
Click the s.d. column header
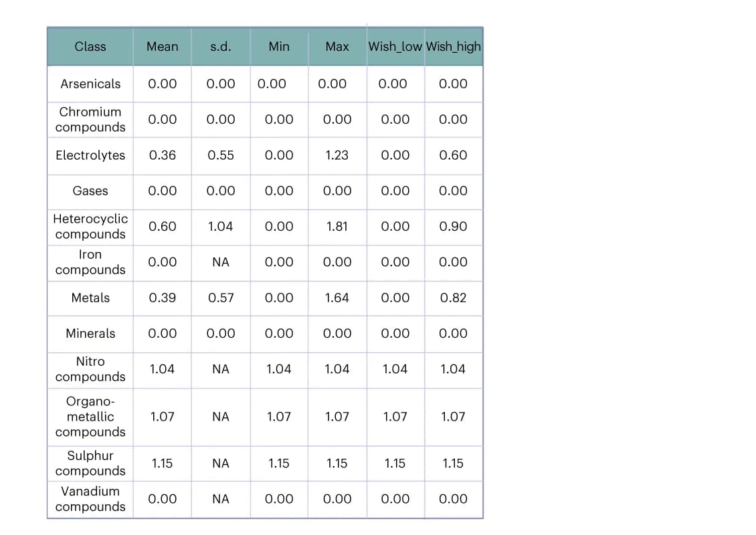221,46
